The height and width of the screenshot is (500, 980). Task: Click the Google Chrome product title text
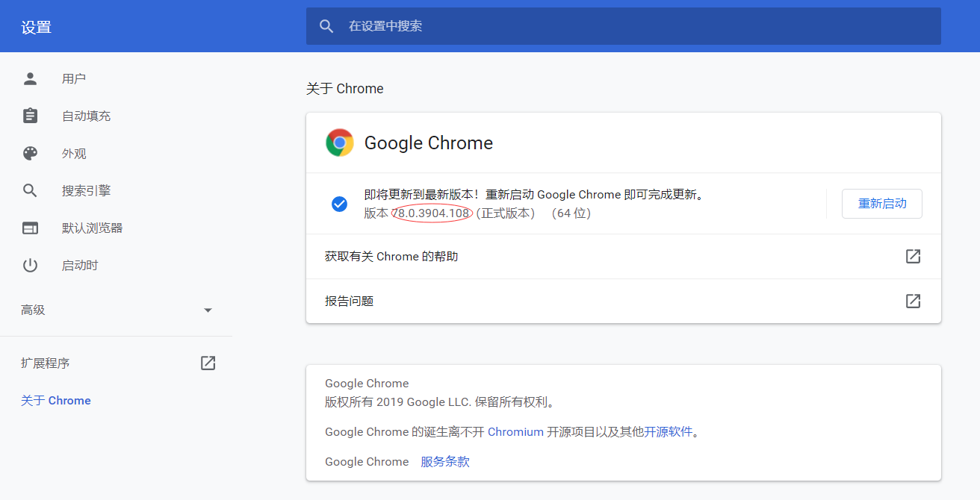point(429,143)
